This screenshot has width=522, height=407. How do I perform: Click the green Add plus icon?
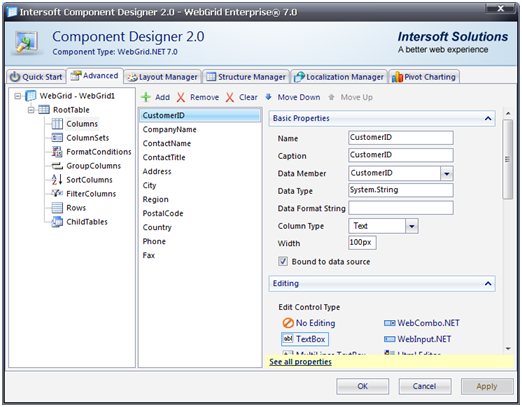(x=146, y=97)
